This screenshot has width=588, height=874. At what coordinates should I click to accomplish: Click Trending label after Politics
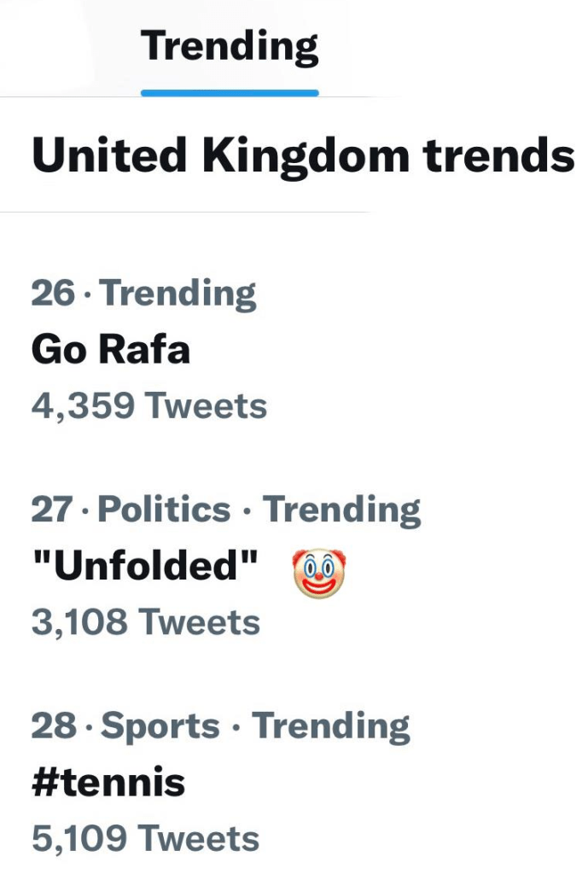341,510
